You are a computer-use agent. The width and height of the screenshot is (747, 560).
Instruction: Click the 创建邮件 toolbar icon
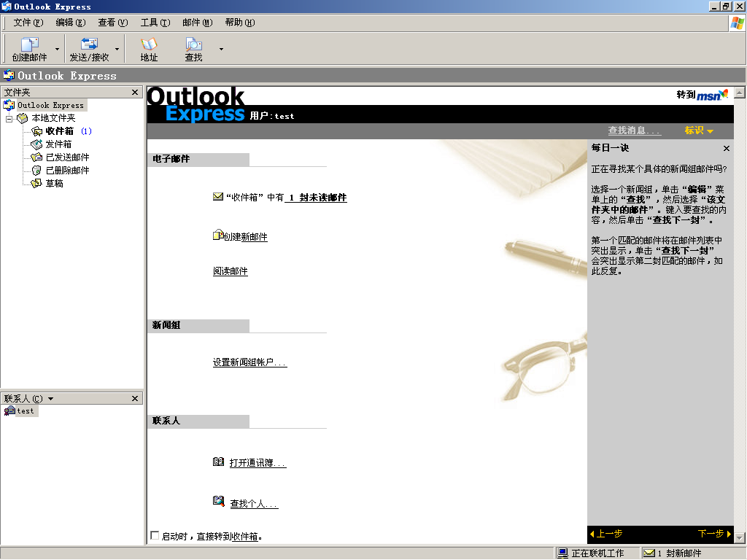[29, 44]
